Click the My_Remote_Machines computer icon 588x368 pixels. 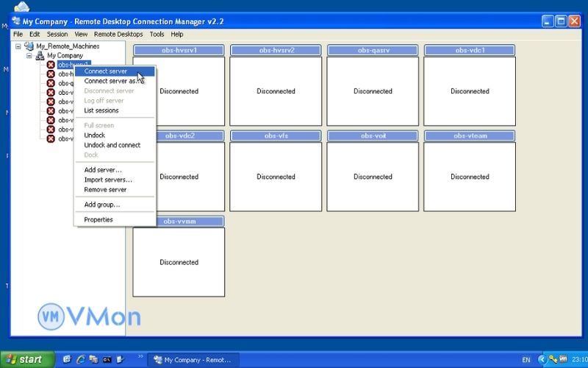(x=29, y=46)
